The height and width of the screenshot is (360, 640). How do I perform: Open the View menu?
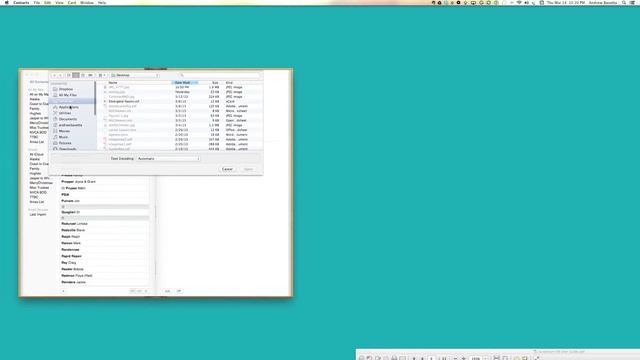click(59, 2)
